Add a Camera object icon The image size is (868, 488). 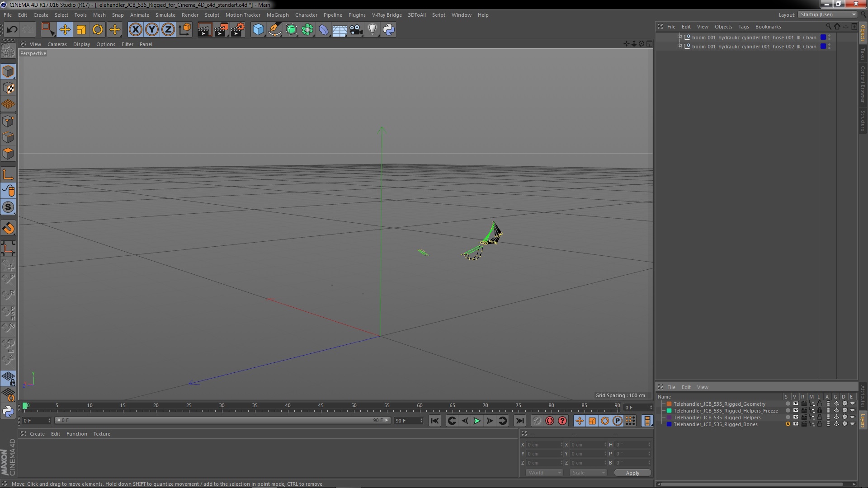pos(356,30)
